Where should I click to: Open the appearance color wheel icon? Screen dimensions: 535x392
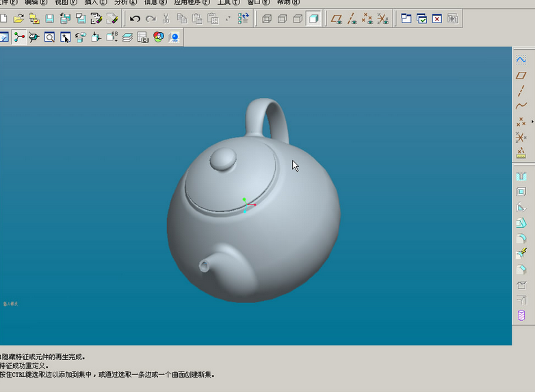[159, 38]
